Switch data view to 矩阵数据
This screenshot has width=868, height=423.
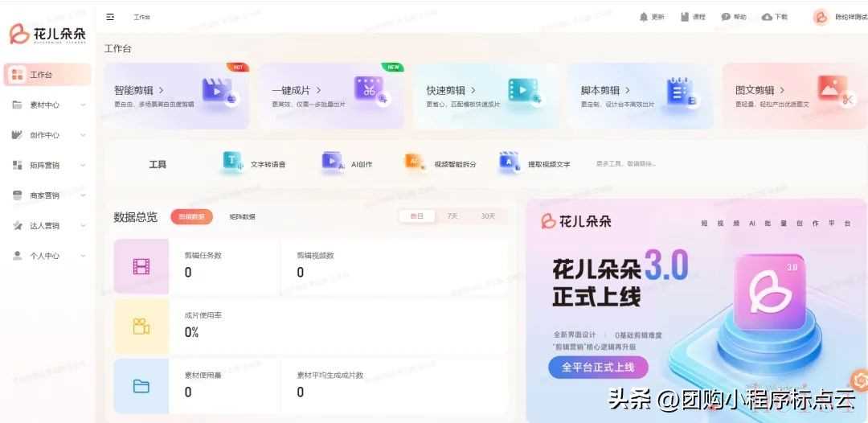[x=242, y=217]
